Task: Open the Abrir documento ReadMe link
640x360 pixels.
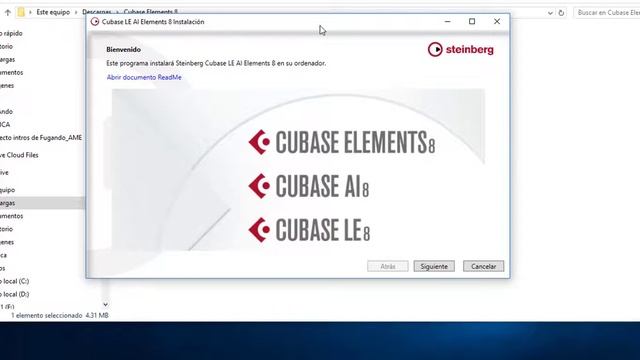Action: coord(144,77)
